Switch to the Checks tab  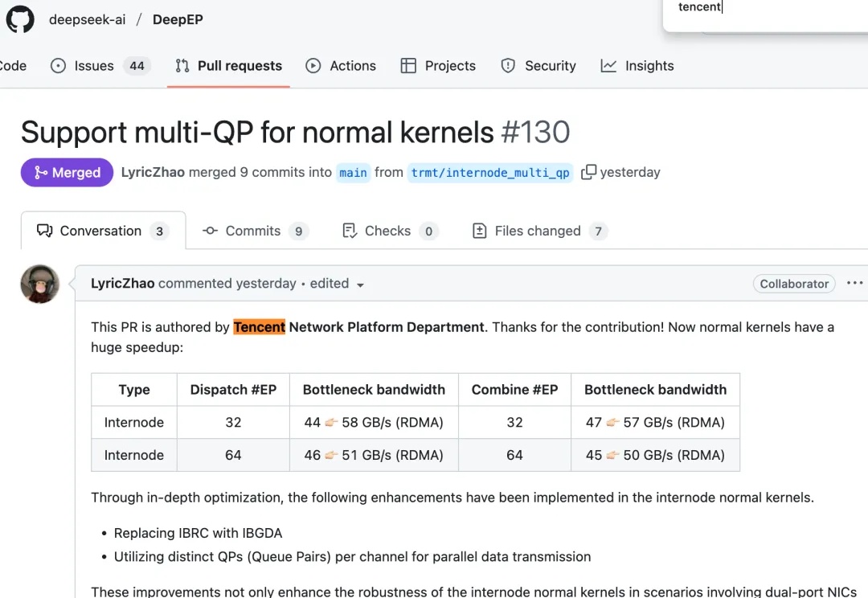coord(391,231)
